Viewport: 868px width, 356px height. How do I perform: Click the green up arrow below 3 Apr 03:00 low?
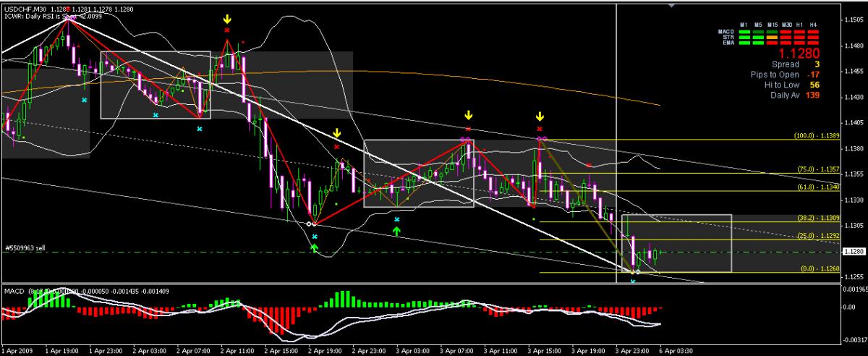396,230
